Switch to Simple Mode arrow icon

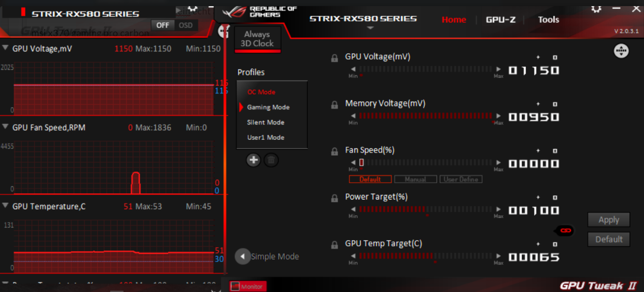tap(242, 256)
